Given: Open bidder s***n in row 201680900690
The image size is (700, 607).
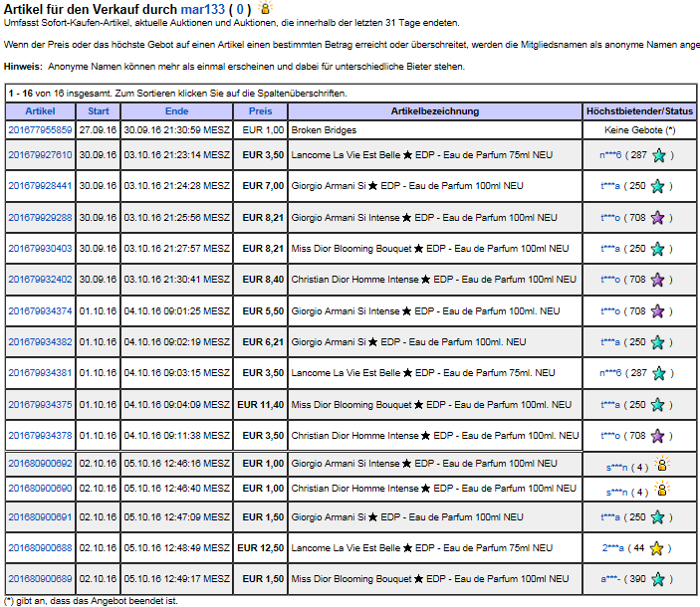Looking at the screenshot, I should pos(616,492).
